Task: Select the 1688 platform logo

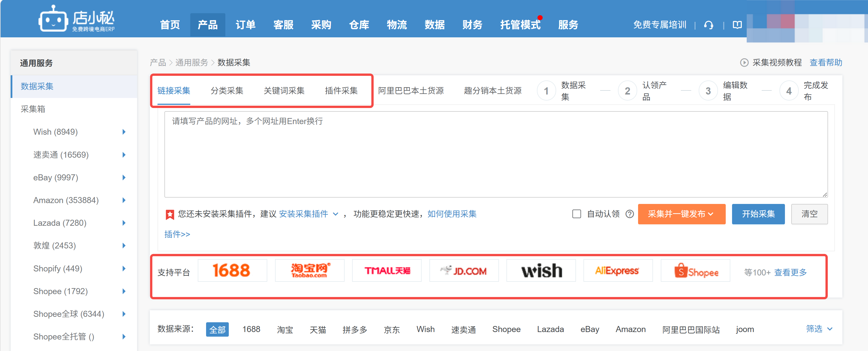Action: pos(232,271)
